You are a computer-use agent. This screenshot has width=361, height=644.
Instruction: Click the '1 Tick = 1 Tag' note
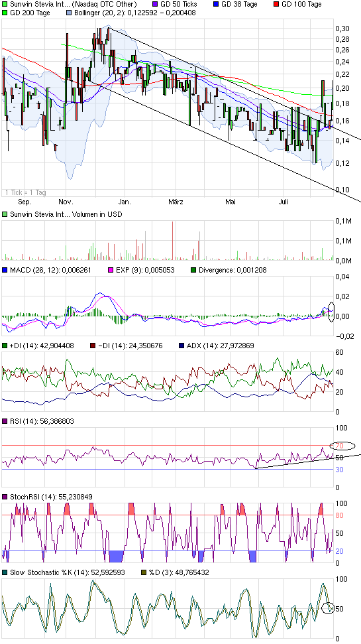pos(25,192)
